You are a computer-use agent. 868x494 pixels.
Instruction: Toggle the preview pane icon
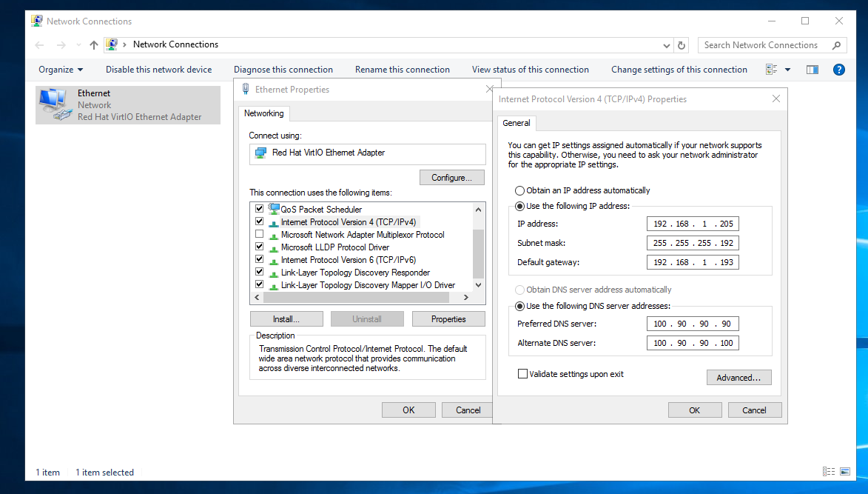pyautogui.click(x=812, y=69)
